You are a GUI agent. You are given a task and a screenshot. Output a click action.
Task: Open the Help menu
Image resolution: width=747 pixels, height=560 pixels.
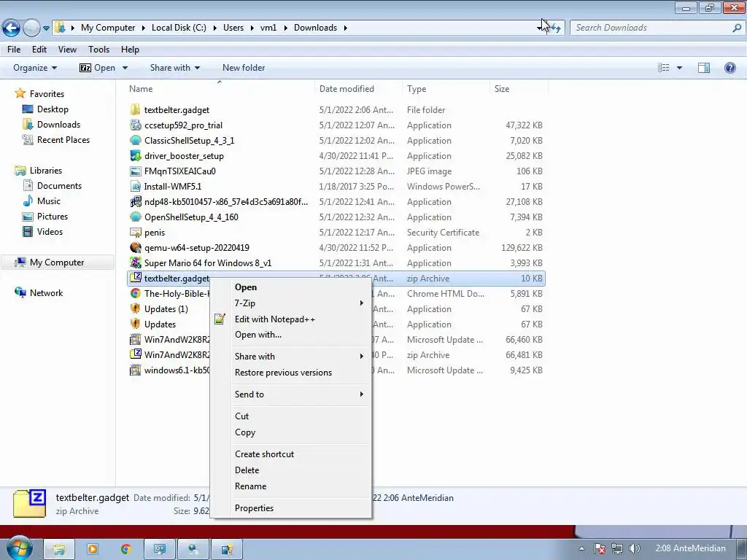click(130, 50)
